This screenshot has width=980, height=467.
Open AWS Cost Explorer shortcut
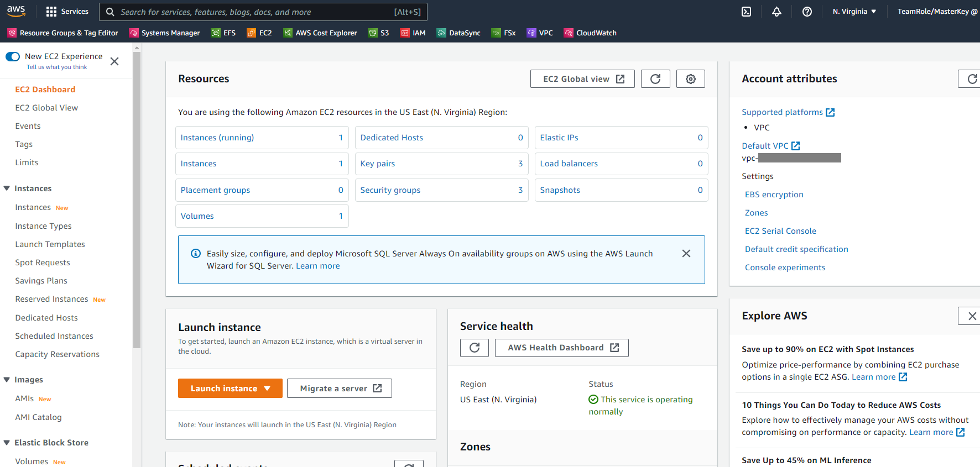point(320,33)
